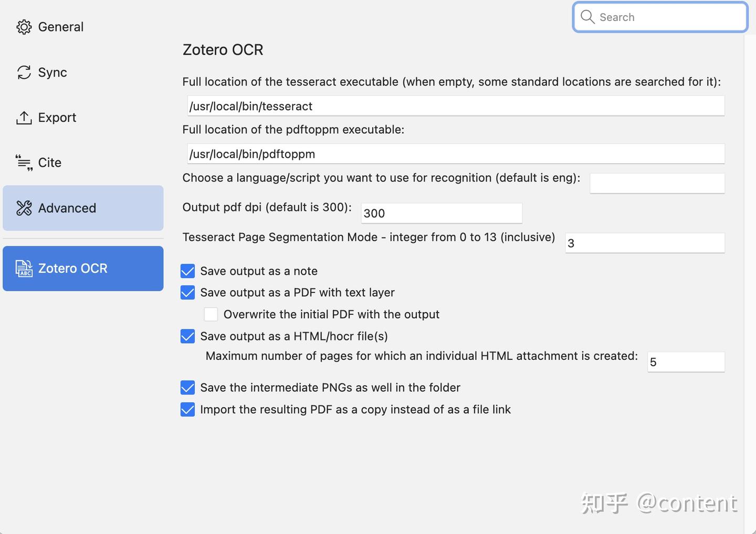Select the Sync arrows icon
The height and width of the screenshot is (534, 756).
click(24, 72)
